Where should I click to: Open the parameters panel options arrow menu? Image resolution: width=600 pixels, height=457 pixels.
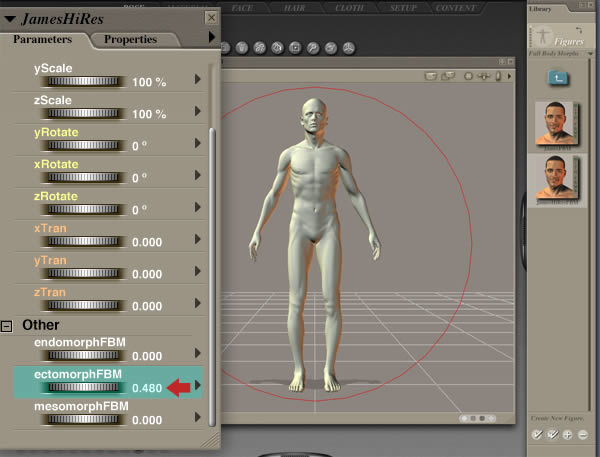tap(212, 37)
